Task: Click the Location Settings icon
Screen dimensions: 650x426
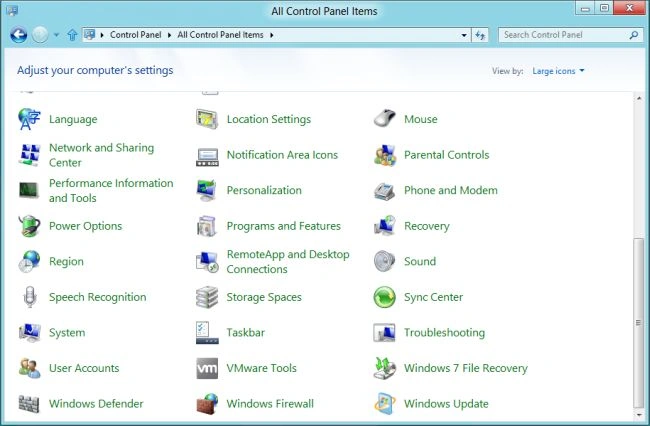Action: 207,119
